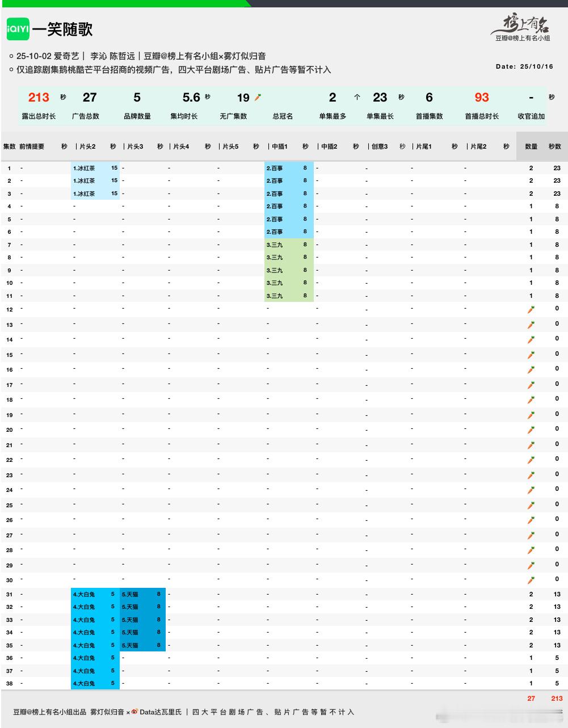Click the no-ad carrot in row 30

tap(531, 580)
